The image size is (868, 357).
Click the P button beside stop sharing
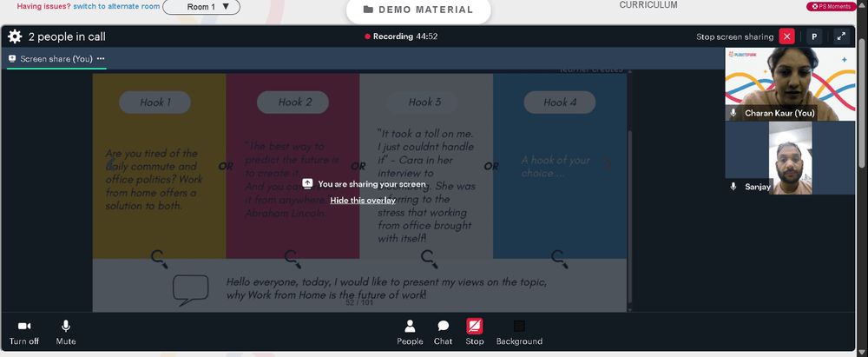tap(813, 36)
